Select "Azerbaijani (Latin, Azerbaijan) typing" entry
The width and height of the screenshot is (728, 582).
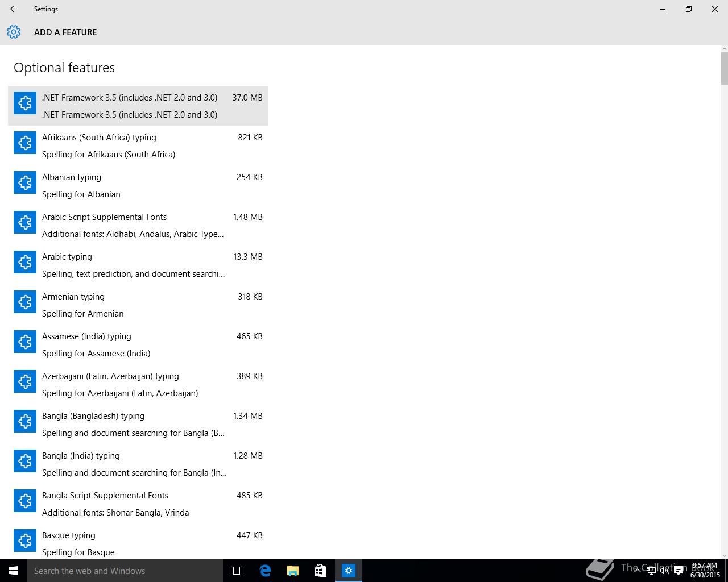(138, 384)
